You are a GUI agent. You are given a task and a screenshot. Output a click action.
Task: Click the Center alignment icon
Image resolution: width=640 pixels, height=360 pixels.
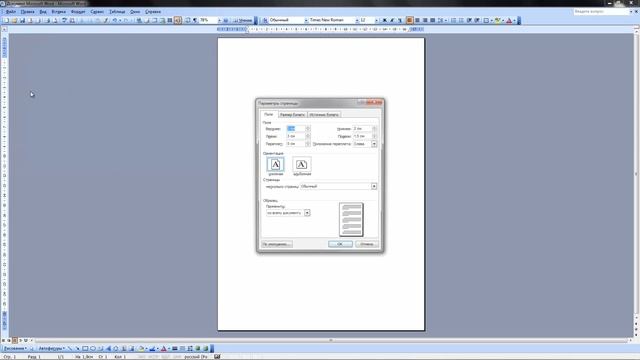click(x=417, y=20)
